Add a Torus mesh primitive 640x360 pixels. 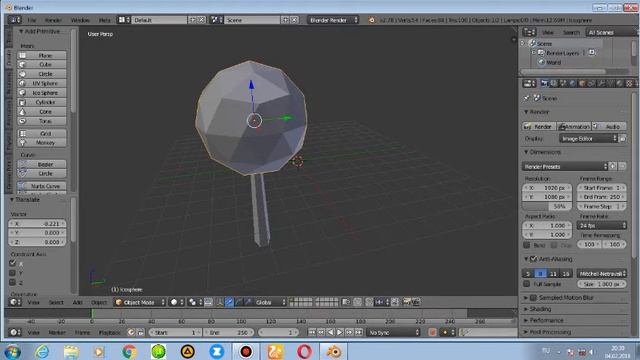click(x=42, y=121)
